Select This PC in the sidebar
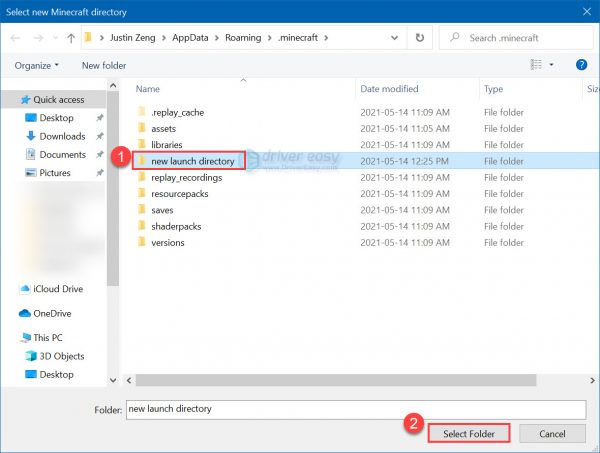 click(x=47, y=337)
